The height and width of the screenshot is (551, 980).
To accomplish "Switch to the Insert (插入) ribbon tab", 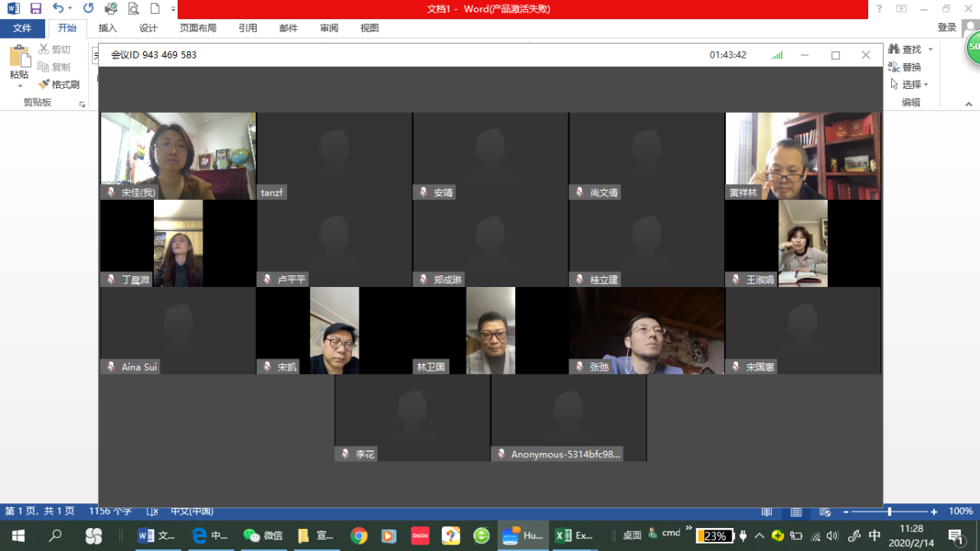I will point(108,28).
